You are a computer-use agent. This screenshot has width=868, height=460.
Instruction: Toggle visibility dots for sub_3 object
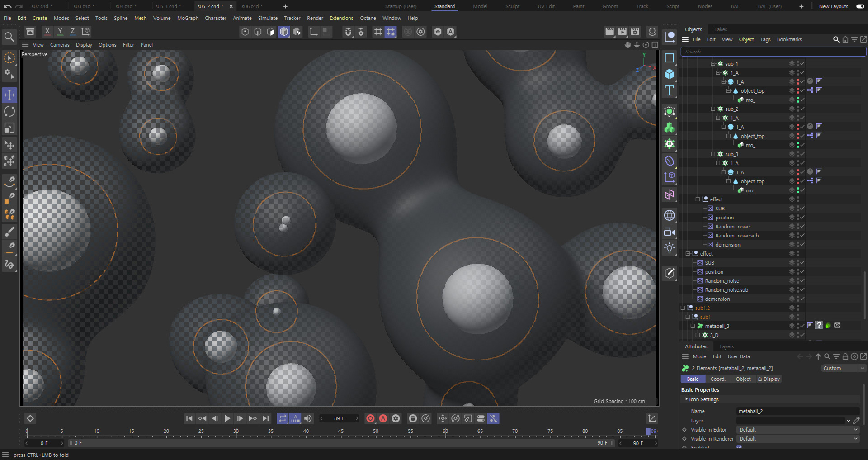click(798, 154)
